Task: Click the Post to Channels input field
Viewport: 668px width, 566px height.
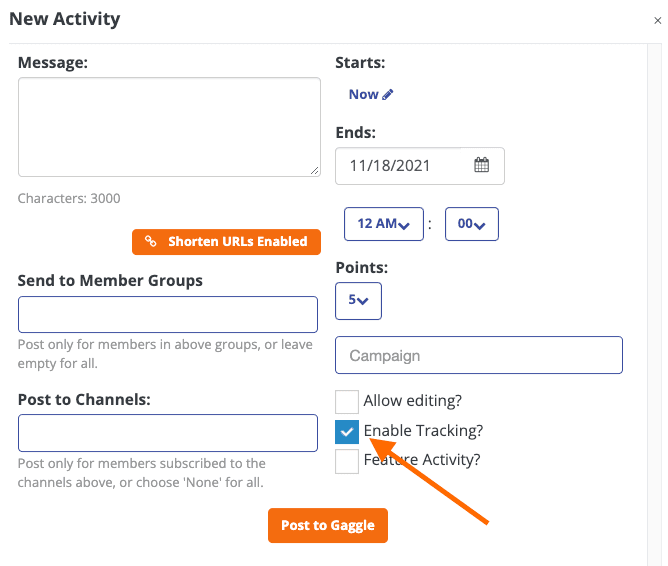Action: (168, 433)
